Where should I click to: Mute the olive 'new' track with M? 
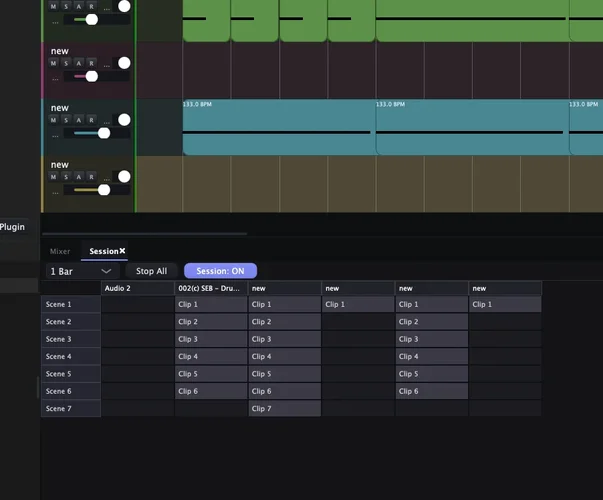click(x=53, y=177)
